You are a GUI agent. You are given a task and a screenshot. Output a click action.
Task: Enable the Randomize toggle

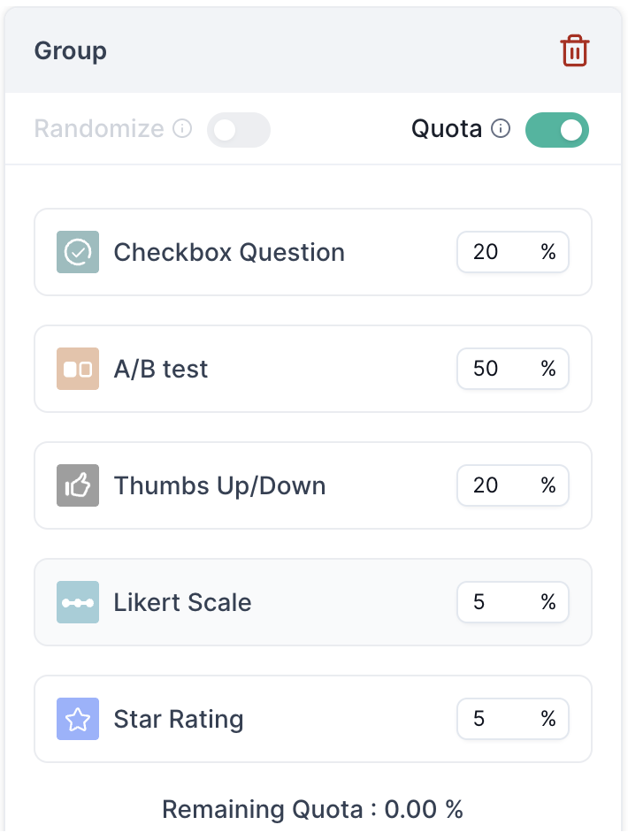[x=239, y=130]
